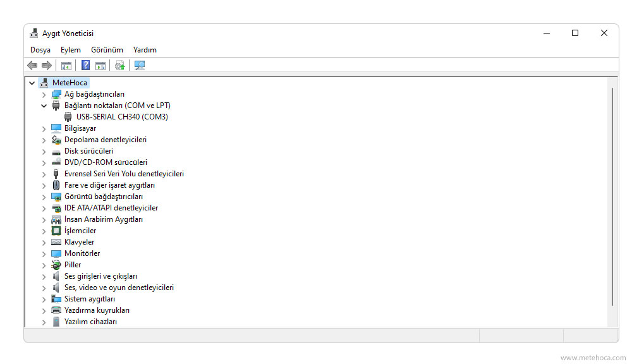Viewport: 632px width, 364px height.
Task: Select the Piller label
Action: tap(73, 265)
